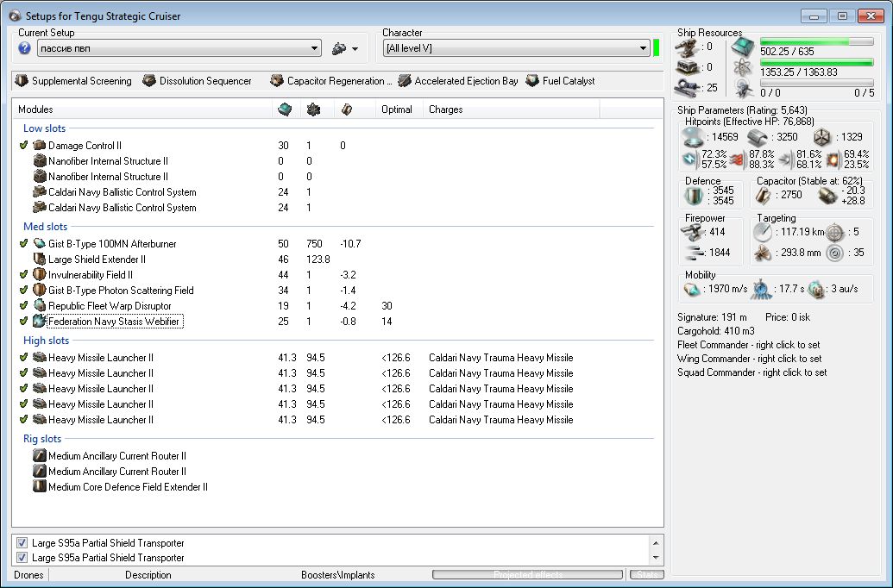This screenshot has width=893, height=588.
Task: Click the Caldari Navy Trauma Heavy Missile charge, top row
Action: [500, 358]
